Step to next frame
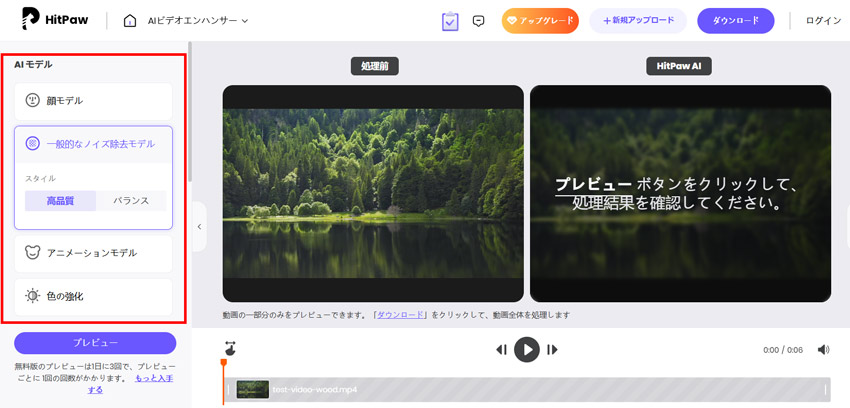 pos(552,349)
